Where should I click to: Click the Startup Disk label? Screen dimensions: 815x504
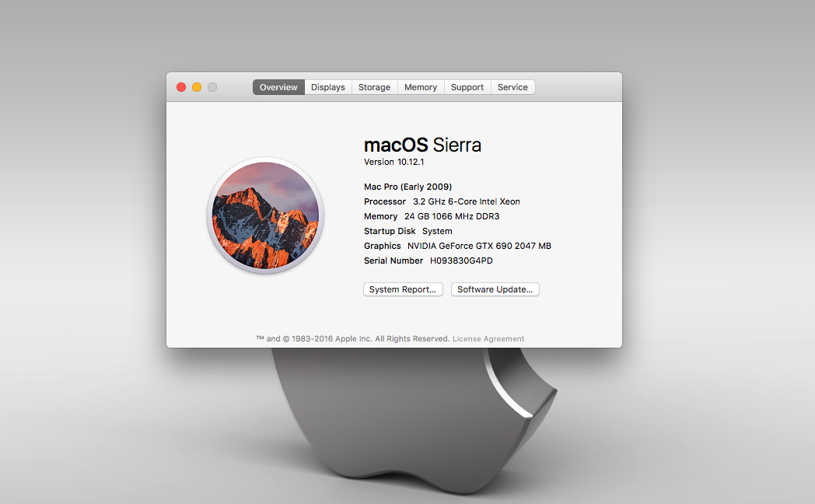(390, 231)
